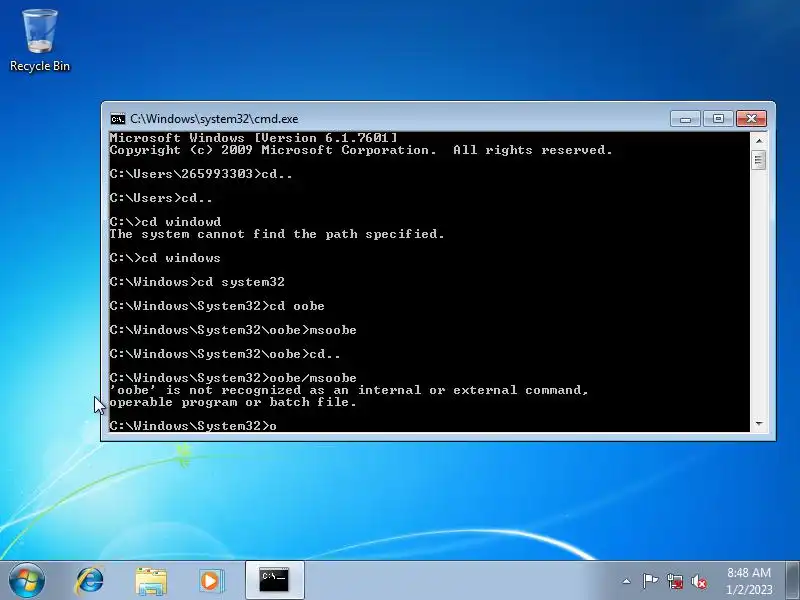The width and height of the screenshot is (800, 600).
Task: Click the line 'C:\>cd windowd'
Action: (x=165, y=222)
